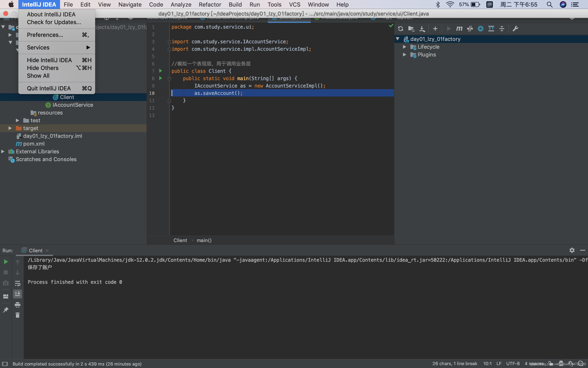Click main() in the editor breadcrumb
The width and height of the screenshot is (588, 368).
point(204,240)
